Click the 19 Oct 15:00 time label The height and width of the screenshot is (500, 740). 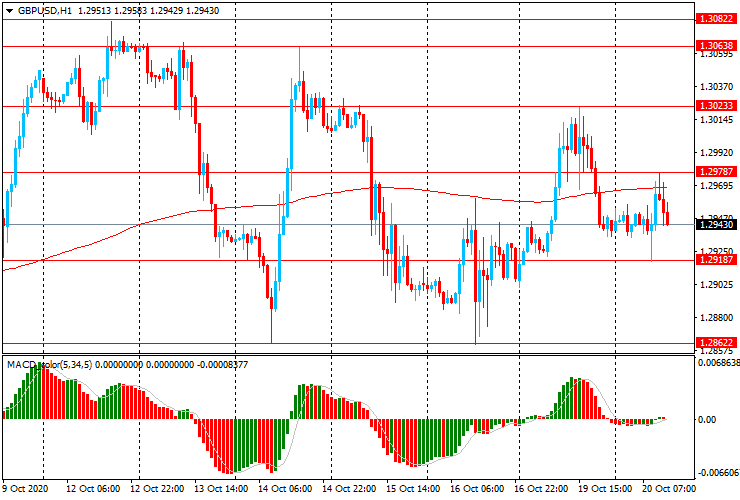click(x=605, y=489)
